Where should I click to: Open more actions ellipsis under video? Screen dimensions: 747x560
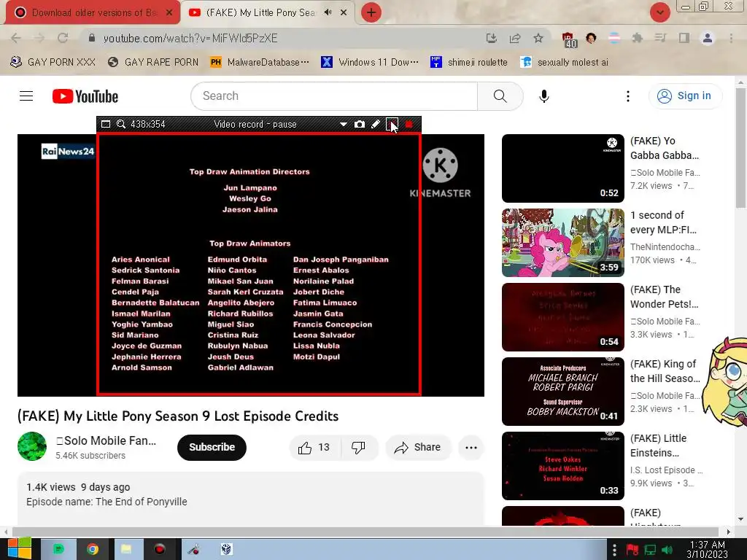[x=471, y=448]
